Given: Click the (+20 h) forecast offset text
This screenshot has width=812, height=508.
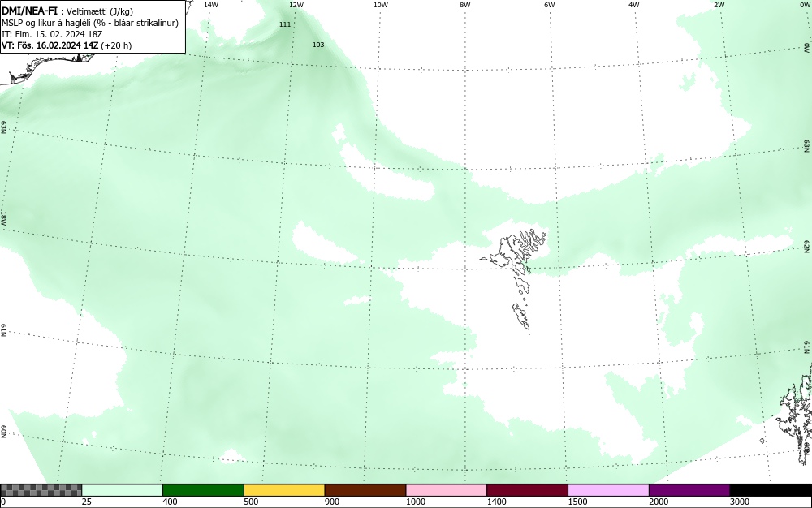Looking at the screenshot, I should 116,45.
